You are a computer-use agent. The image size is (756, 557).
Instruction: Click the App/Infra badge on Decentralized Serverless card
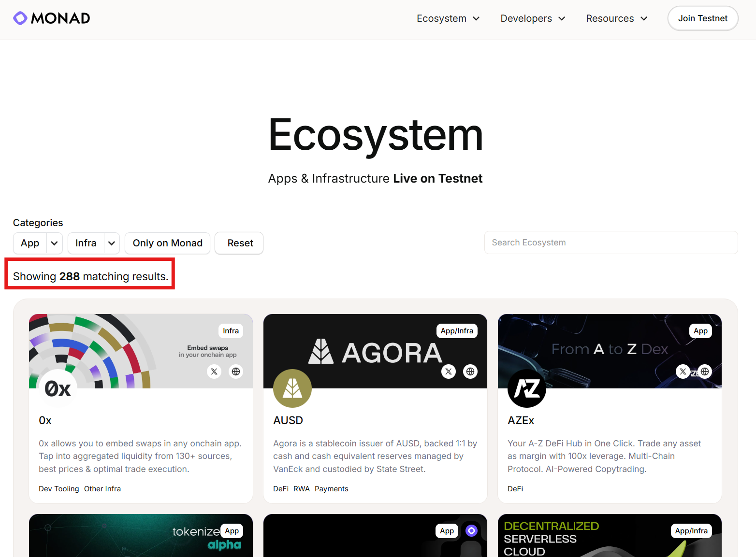[x=691, y=531]
